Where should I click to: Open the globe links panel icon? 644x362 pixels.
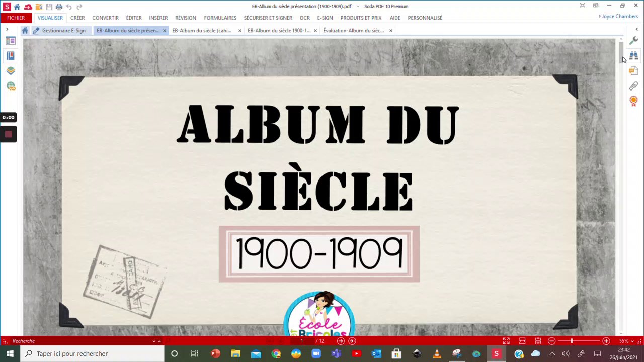[11, 86]
